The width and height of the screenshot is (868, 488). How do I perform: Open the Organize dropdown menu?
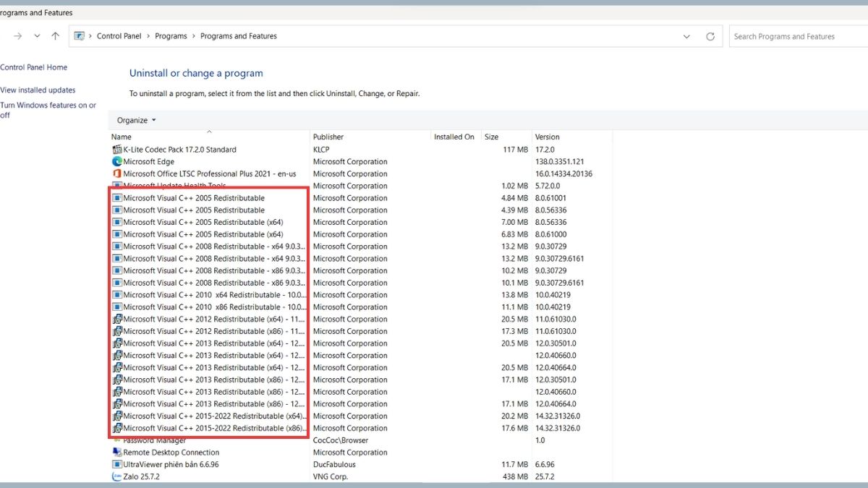[137, 121]
